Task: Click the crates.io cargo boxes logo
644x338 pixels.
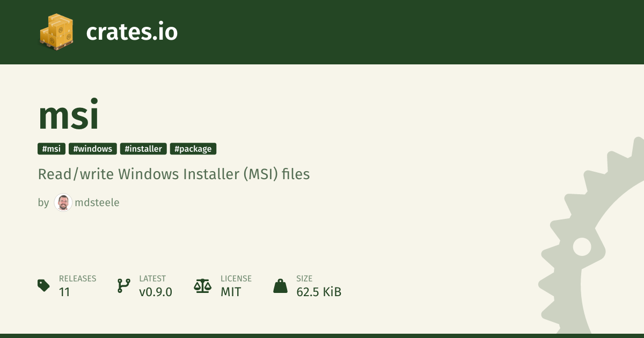Action: pos(56,32)
